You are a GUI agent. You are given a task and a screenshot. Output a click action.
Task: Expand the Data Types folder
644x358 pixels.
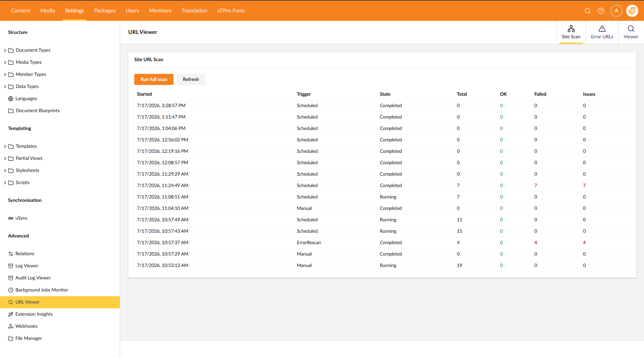(5, 87)
